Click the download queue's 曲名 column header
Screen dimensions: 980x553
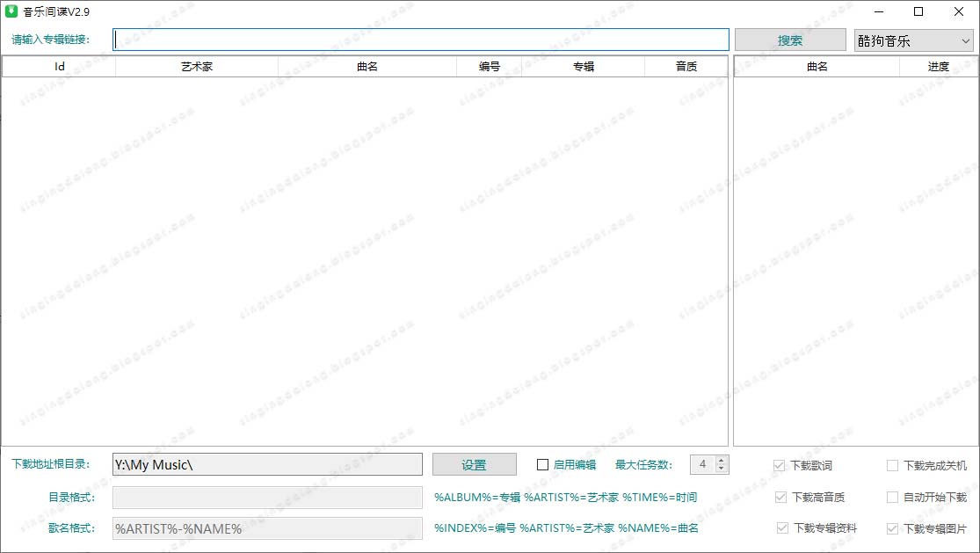click(x=817, y=66)
